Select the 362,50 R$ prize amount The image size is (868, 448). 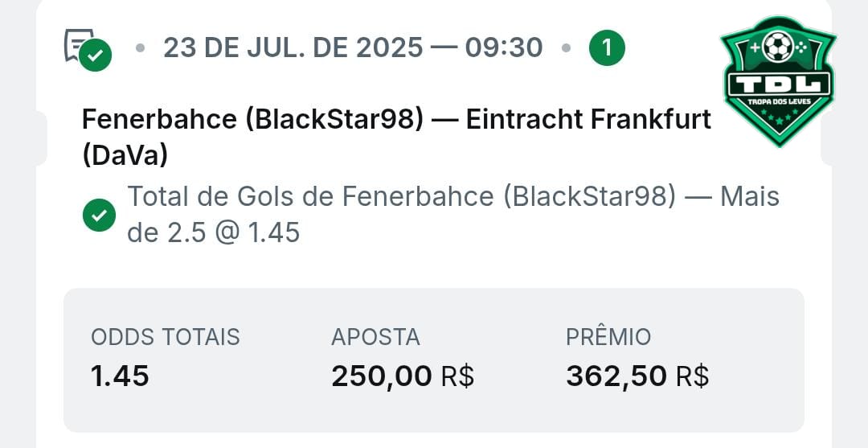637,376
